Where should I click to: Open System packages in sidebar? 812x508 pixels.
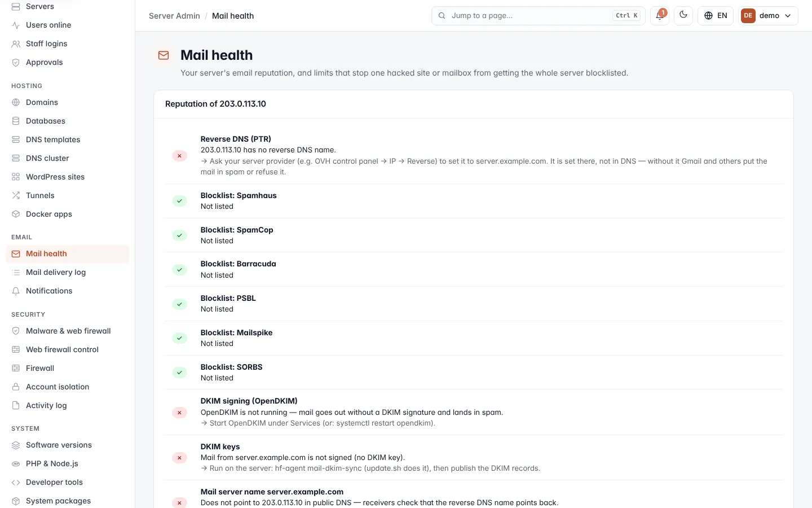pyautogui.click(x=67, y=501)
